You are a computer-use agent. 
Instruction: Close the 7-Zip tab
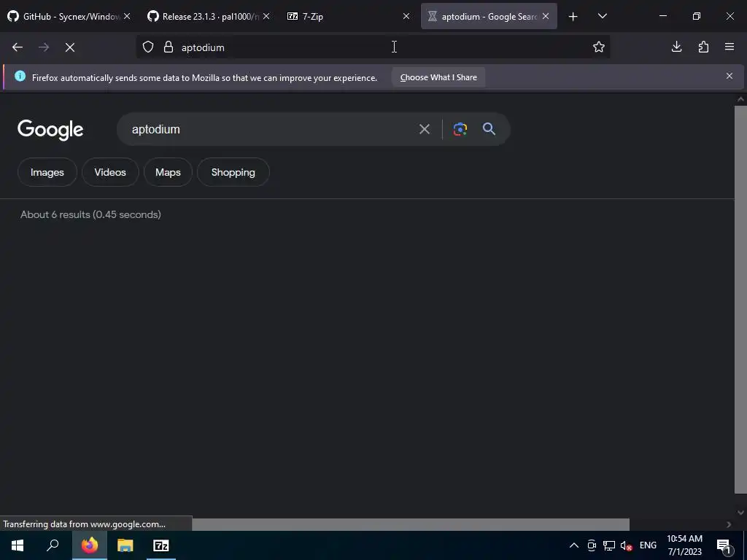coord(406,16)
